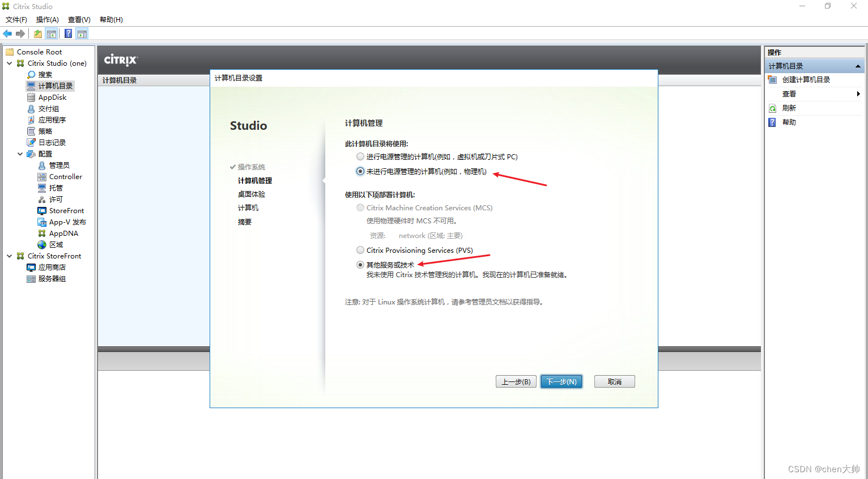Open App-V 发布 node
This screenshot has width=868, height=479.
(67, 222)
